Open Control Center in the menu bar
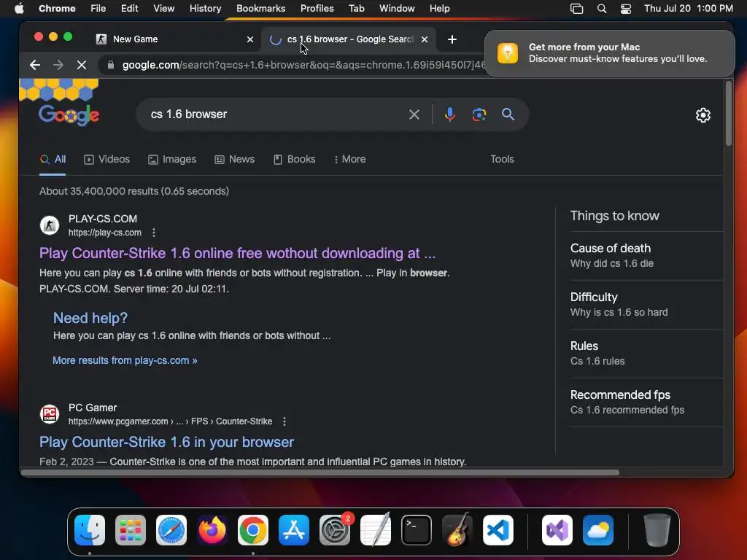Viewport: 747px width, 560px height. [x=625, y=9]
